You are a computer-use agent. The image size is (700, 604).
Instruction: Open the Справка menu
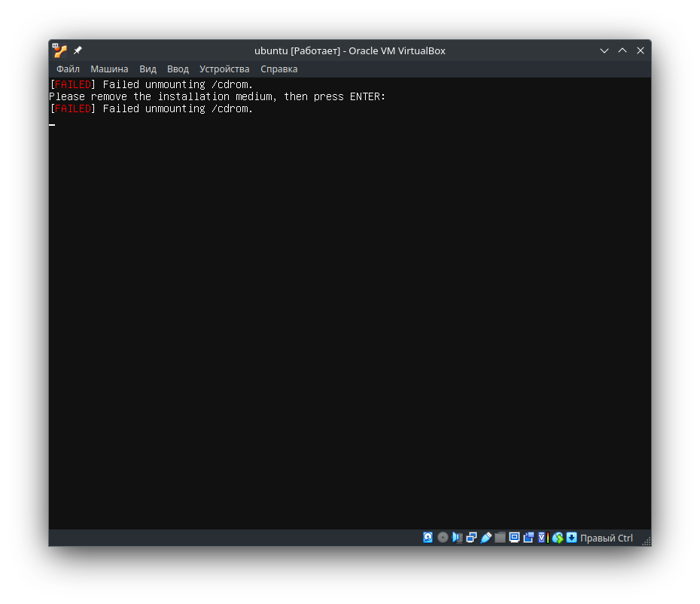pyautogui.click(x=279, y=69)
